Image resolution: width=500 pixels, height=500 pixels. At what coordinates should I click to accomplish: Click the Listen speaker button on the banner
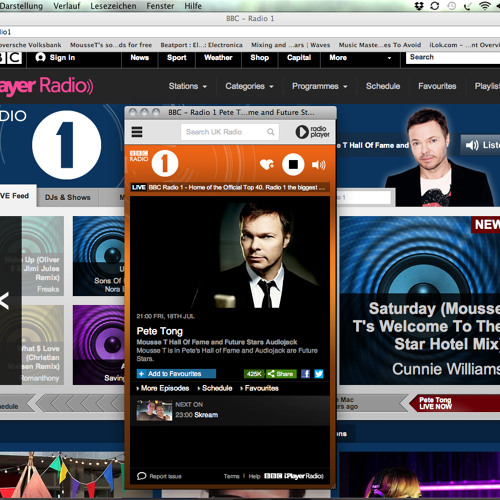pyautogui.click(x=480, y=145)
